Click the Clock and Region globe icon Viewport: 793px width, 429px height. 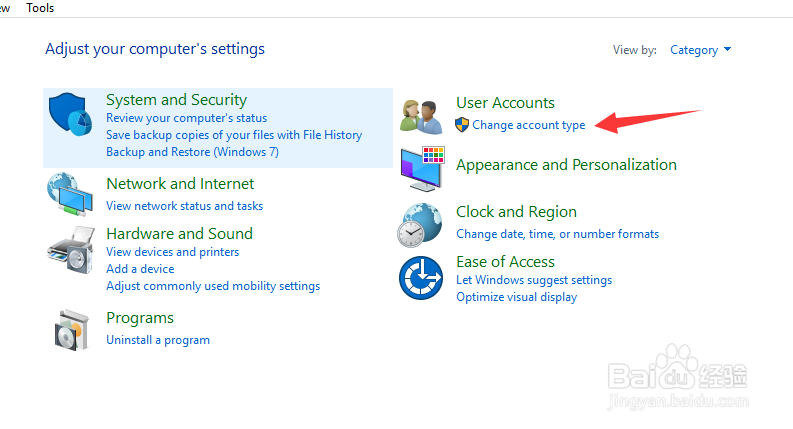tap(421, 225)
